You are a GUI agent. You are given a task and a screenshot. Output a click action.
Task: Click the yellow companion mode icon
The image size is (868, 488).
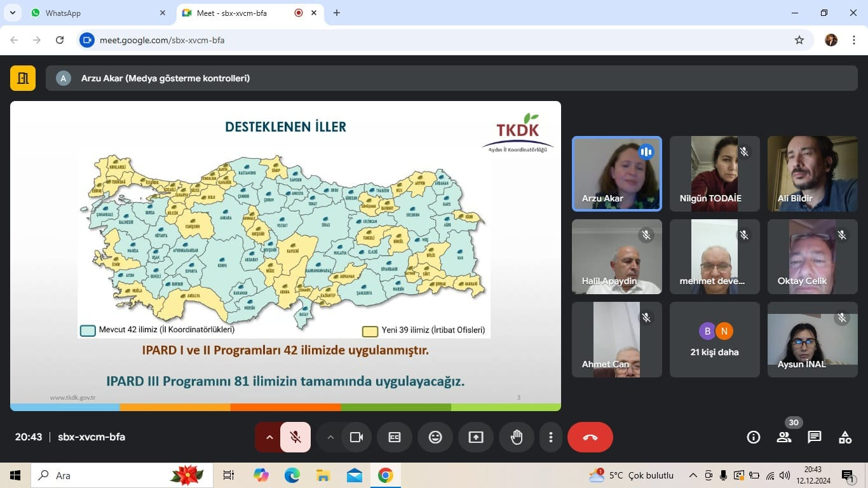point(23,78)
